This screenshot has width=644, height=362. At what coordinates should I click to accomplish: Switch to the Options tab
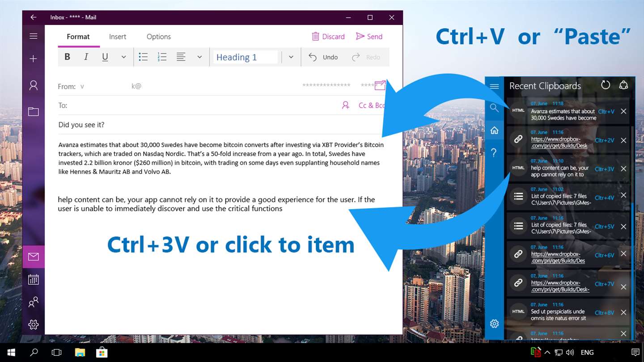point(159,37)
